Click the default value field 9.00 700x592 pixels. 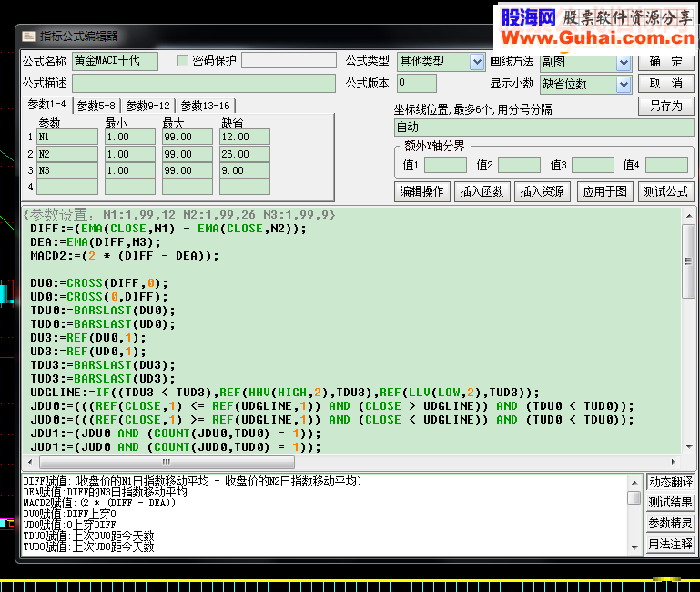245,170
